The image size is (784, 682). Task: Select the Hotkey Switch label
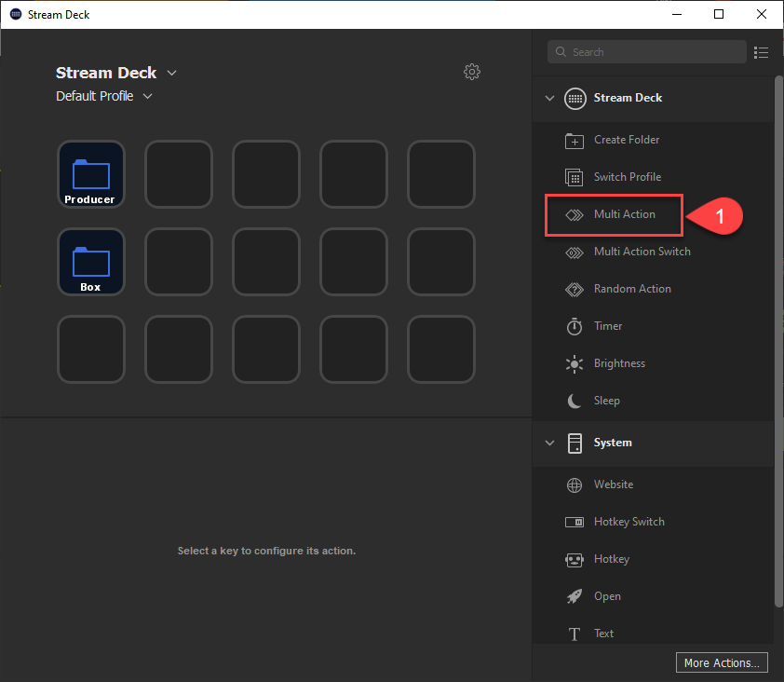point(629,522)
